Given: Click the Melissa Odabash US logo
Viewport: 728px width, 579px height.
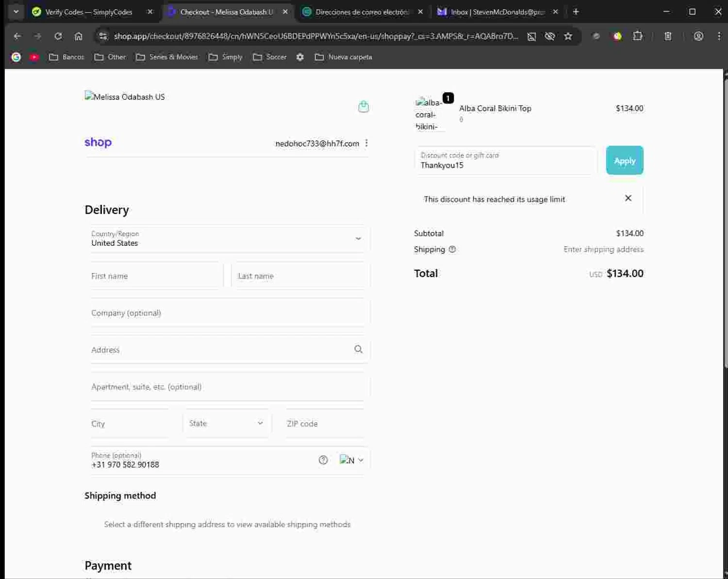Looking at the screenshot, I should (125, 97).
